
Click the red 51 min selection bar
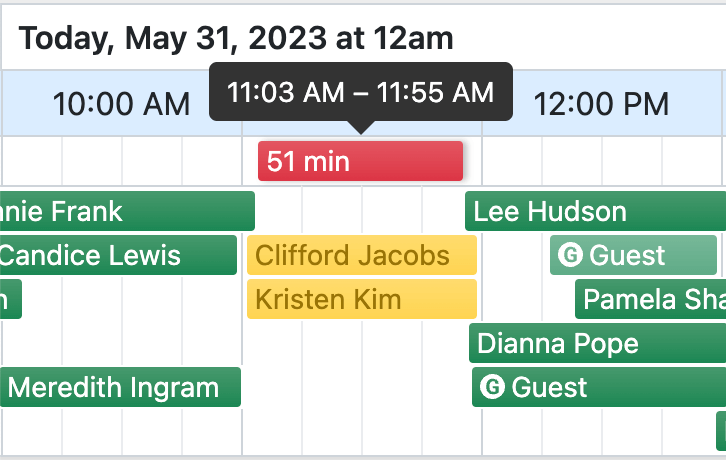click(360, 161)
